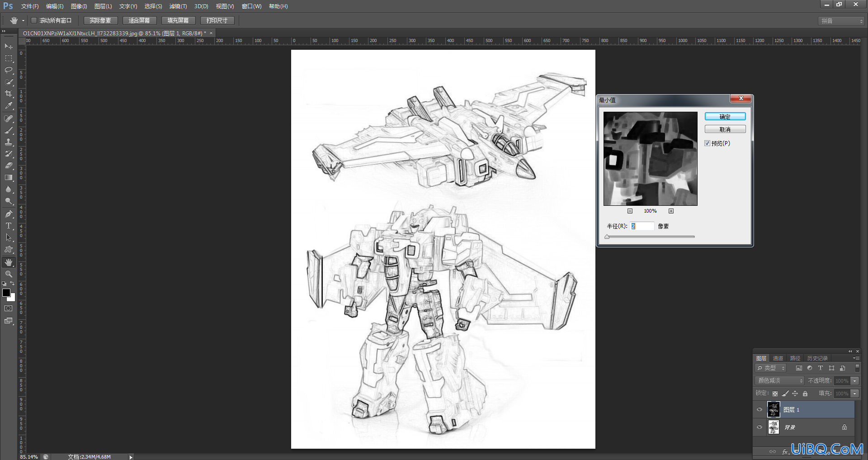Select the Eyedropper tool
The image size is (868, 460).
coord(9,105)
